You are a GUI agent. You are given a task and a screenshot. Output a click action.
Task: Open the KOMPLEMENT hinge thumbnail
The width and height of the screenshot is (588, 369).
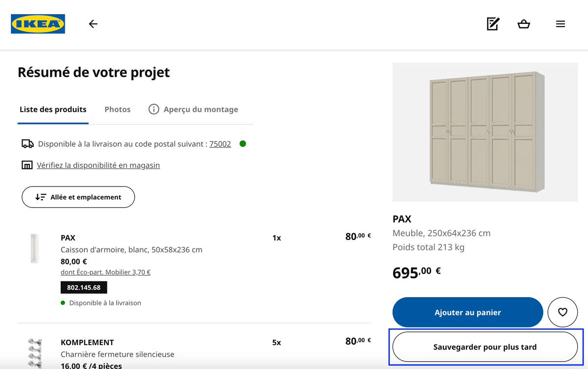tap(35, 352)
